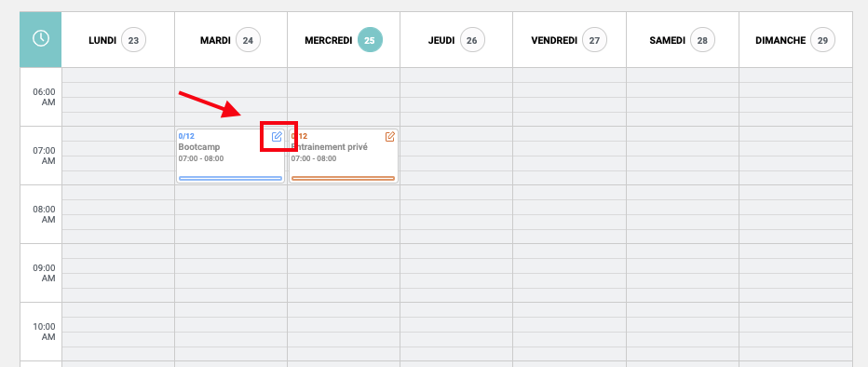Open edit icon on Bootcamp class

277,136
